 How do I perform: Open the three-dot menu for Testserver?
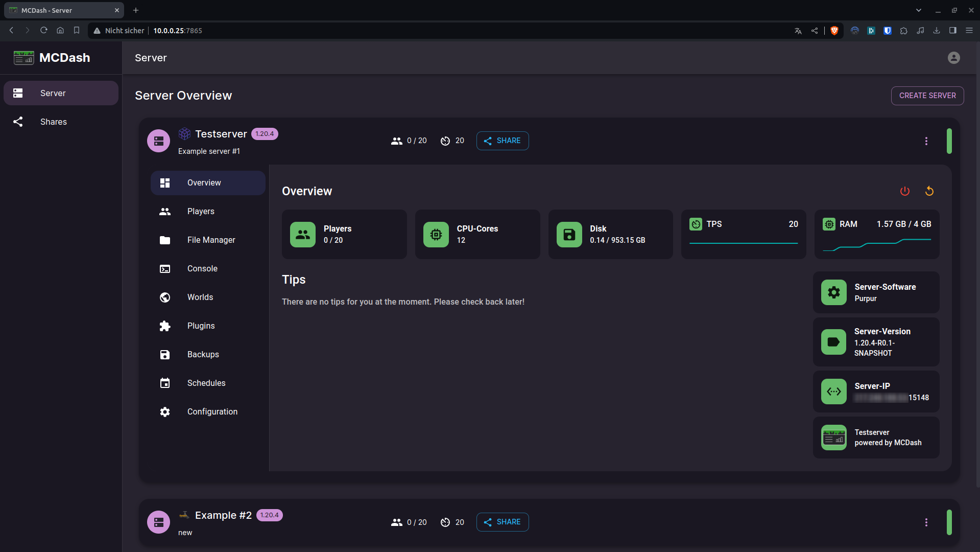(x=926, y=141)
